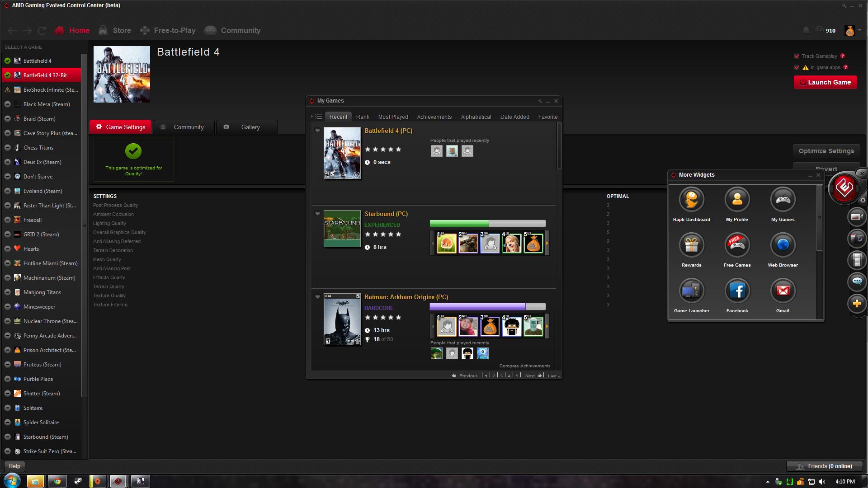
Task: Click the Free Games widget icon
Action: pos(737,245)
